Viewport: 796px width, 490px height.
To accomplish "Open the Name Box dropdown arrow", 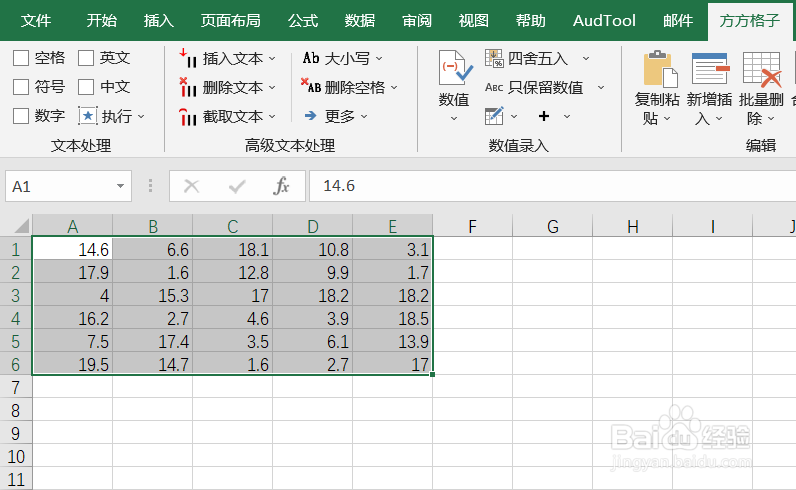I will coord(121,186).
